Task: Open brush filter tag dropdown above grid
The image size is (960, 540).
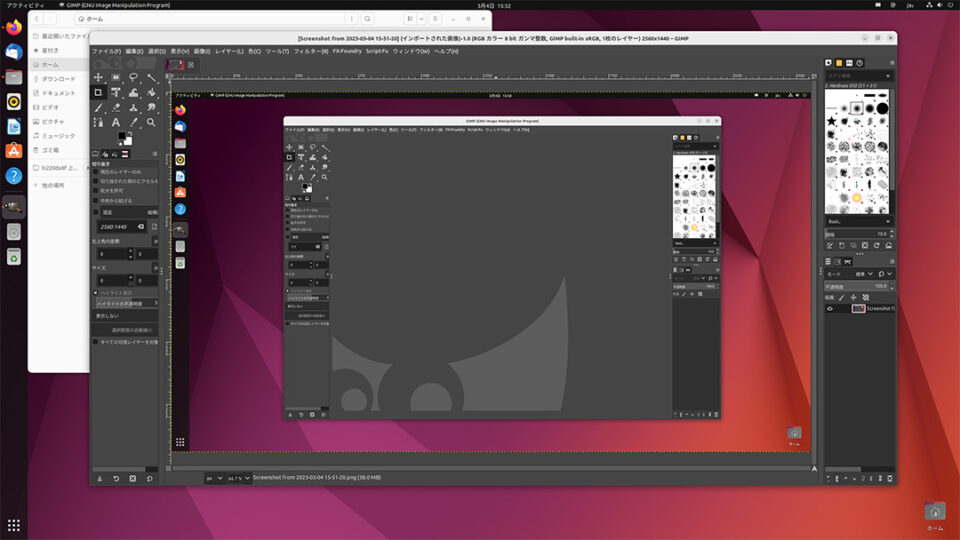Action: pyautogui.click(x=858, y=76)
